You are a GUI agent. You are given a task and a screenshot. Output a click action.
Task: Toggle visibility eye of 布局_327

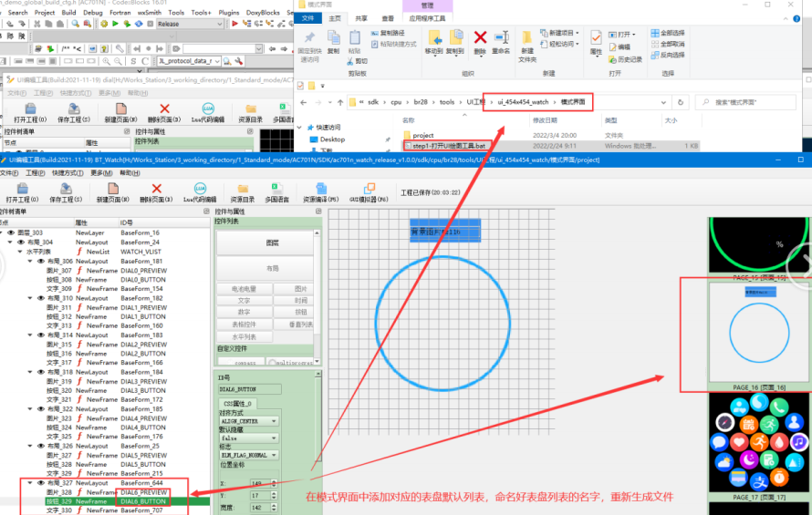tap(40, 483)
